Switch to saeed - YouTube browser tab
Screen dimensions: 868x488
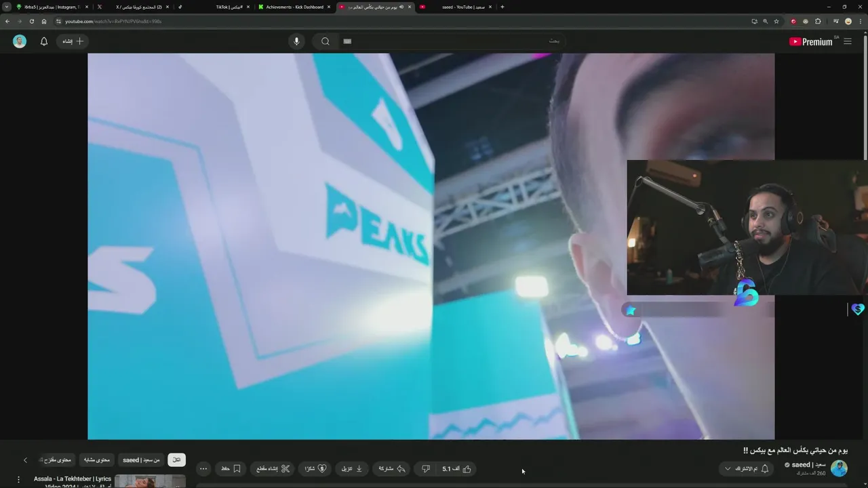coord(456,7)
